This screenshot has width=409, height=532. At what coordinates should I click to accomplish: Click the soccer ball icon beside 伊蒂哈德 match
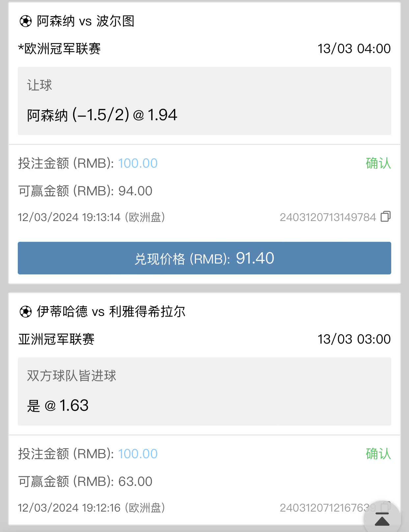[x=26, y=312]
